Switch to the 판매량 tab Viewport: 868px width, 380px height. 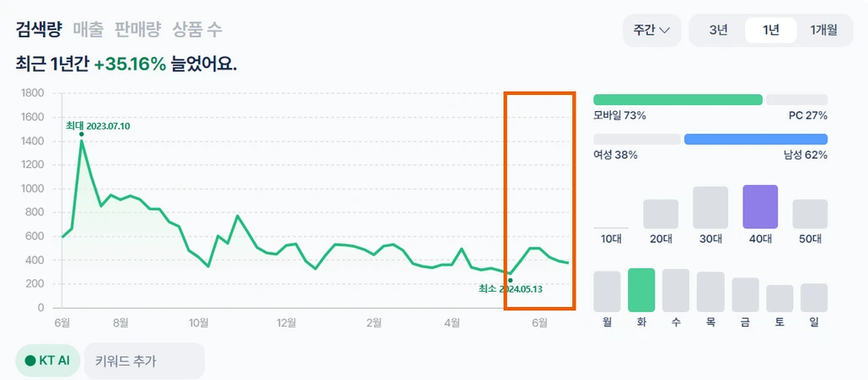pyautogui.click(x=137, y=30)
